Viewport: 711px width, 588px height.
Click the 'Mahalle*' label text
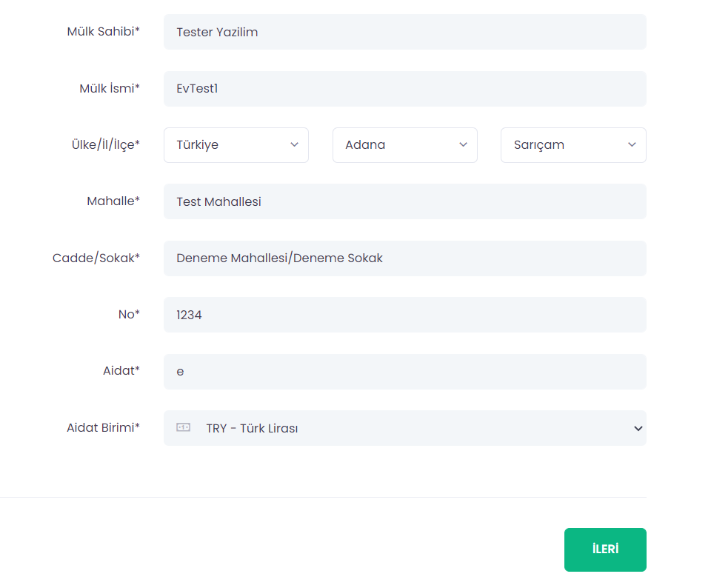tap(113, 201)
